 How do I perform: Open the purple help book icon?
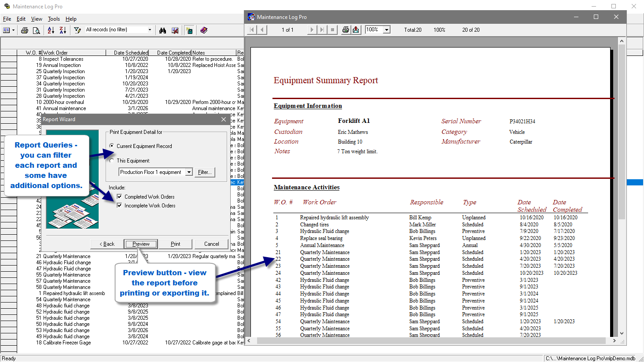point(203,30)
